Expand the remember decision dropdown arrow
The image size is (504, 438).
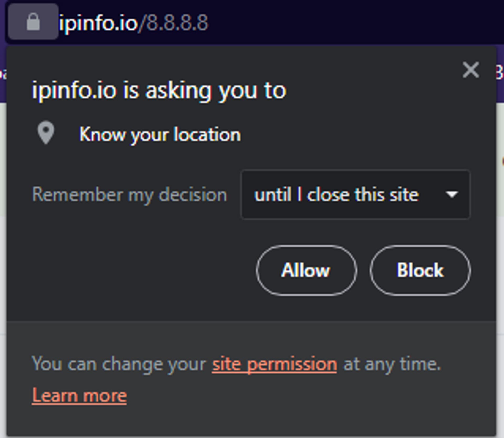[451, 195]
